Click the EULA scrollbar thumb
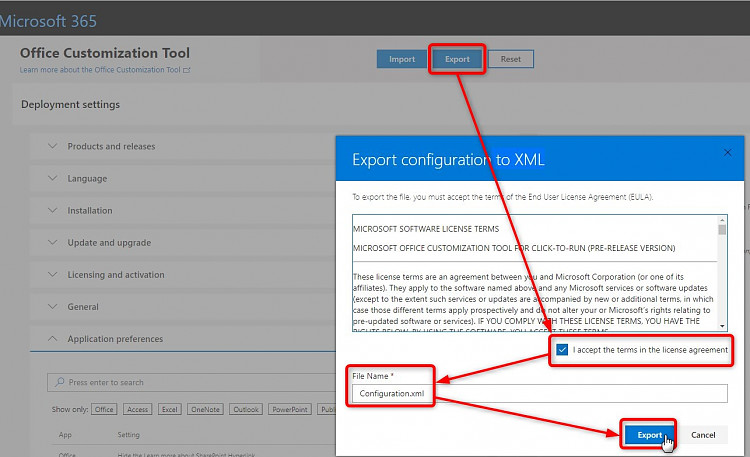Viewport: 750px width, 457px height. (x=722, y=230)
